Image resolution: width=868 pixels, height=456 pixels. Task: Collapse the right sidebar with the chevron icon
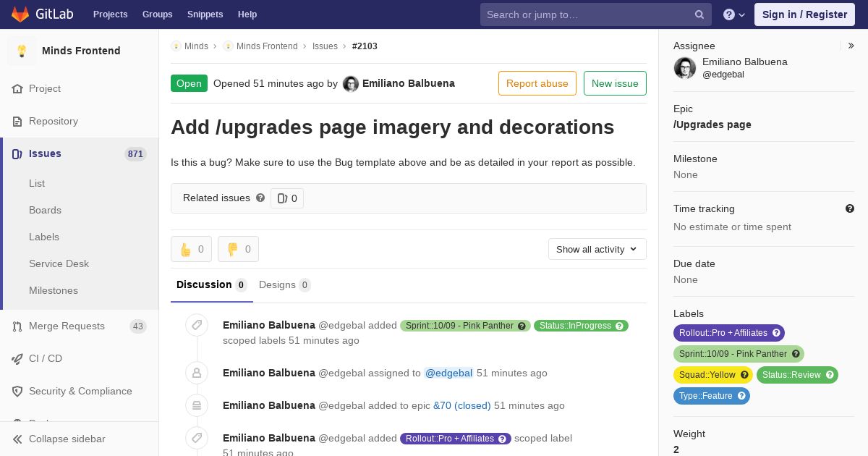click(851, 46)
